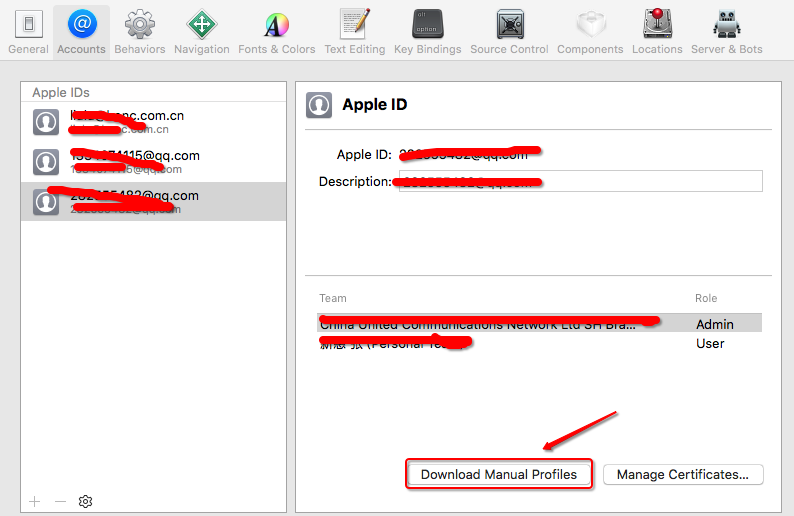Select the first account ending com.cn

pyautogui.click(x=153, y=122)
